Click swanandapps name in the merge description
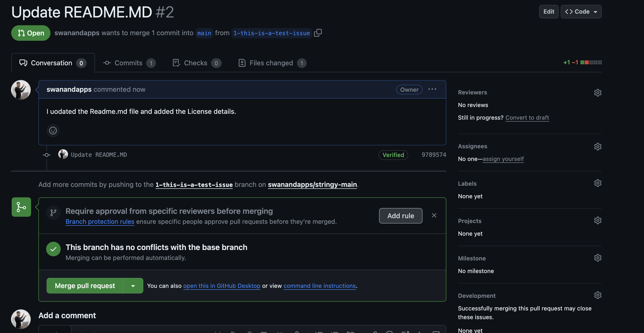This screenshot has height=333, width=644. [x=77, y=33]
